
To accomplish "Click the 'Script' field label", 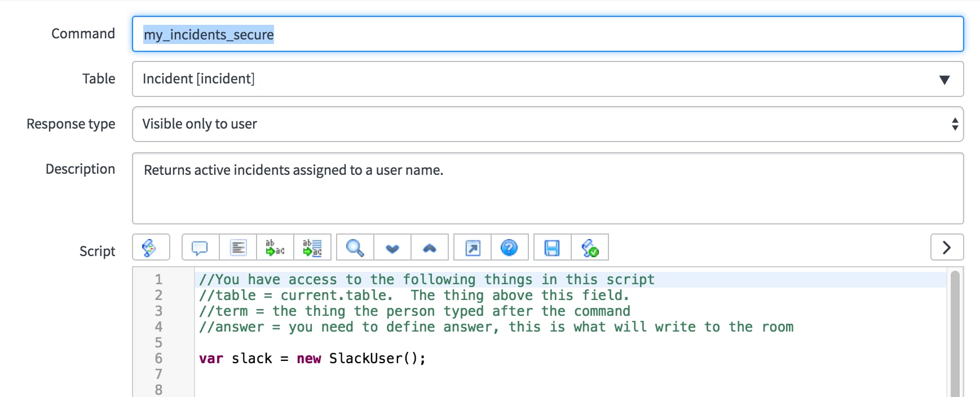I will [97, 252].
